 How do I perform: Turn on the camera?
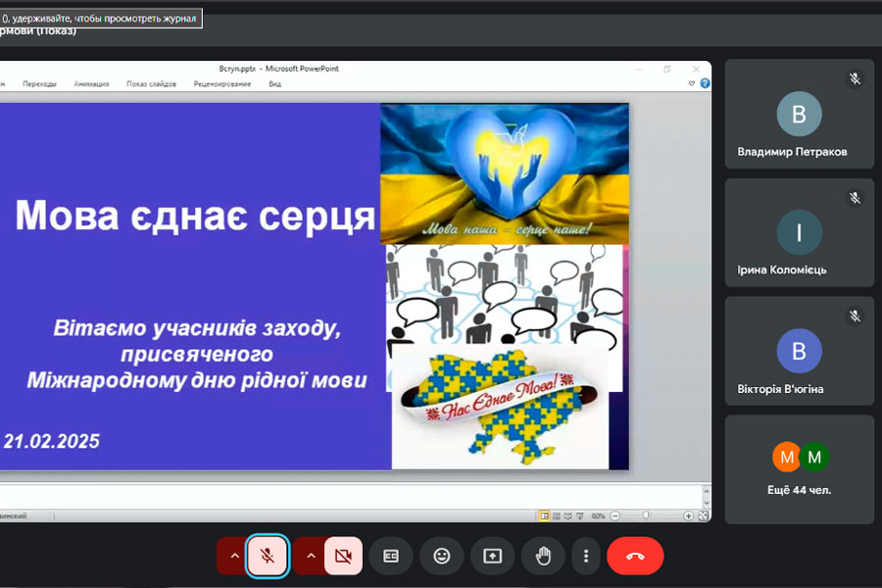pyautogui.click(x=343, y=556)
